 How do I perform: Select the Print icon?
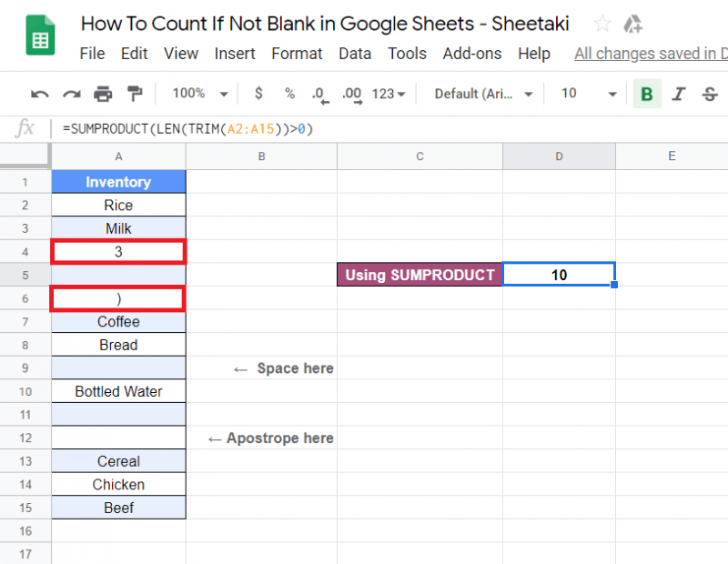(x=103, y=94)
